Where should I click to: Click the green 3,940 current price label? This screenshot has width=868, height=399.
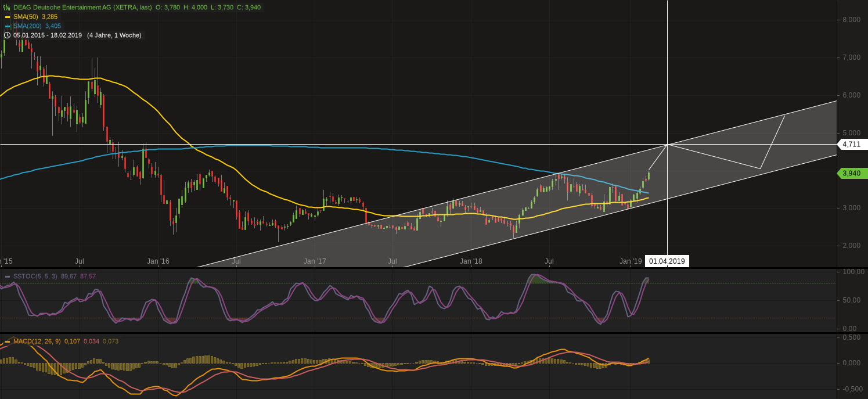[x=851, y=172]
